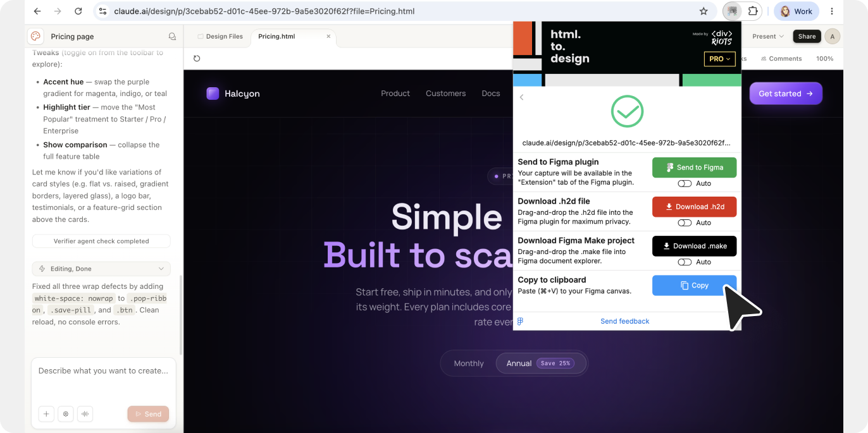Viewport: 868px width, 433px height.
Task: Open the user avatar A
Action: pos(833,37)
